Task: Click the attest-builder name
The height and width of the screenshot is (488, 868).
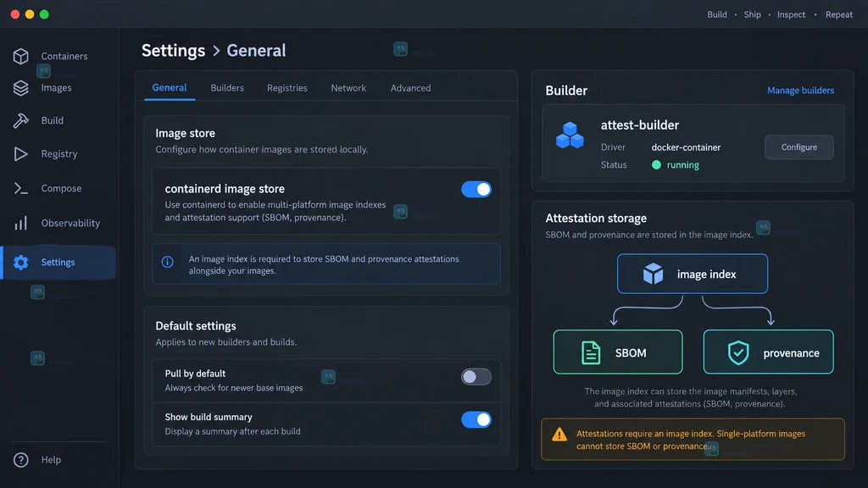Action: (640, 125)
